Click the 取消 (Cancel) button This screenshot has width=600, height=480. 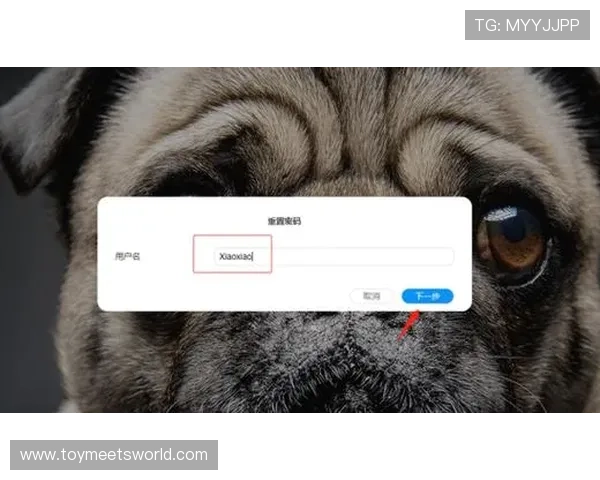click(x=372, y=296)
